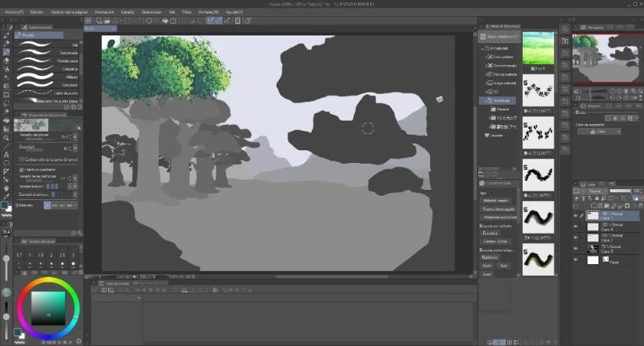
Task: Select the Pencil tool
Action: pyautogui.click(x=6, y=43)
